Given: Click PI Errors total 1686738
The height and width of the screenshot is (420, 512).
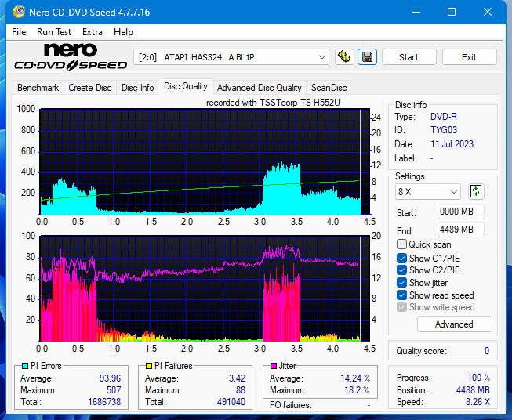Looking at the screenshot, I should pyautogui.click(x=104, y=402).
